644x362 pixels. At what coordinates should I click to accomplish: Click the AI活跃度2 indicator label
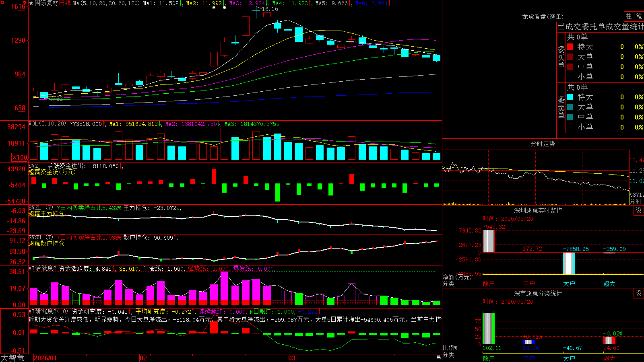tap(42, 268)
